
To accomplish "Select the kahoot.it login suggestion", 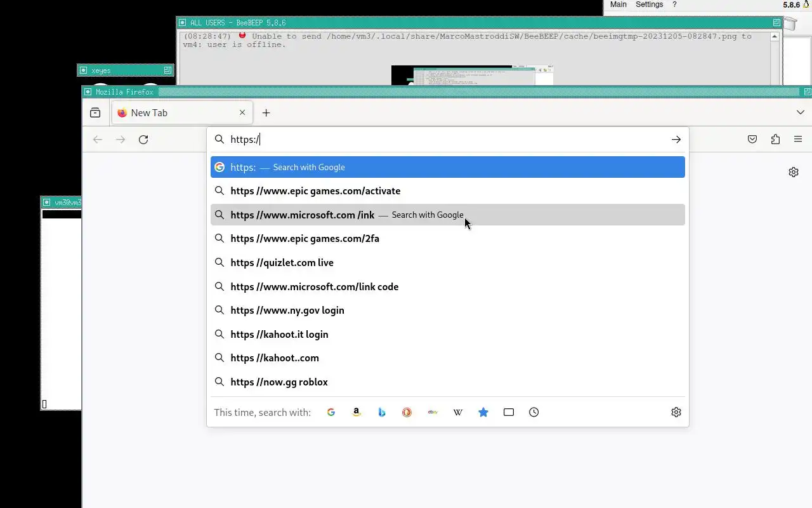I will tap(448, 334).
